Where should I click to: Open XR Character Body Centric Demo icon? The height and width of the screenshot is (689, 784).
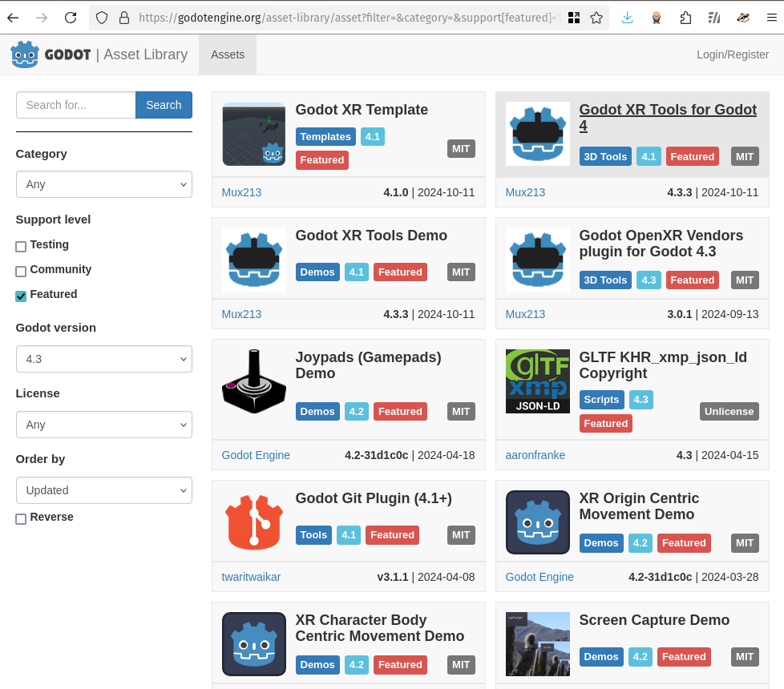point(254,644)
